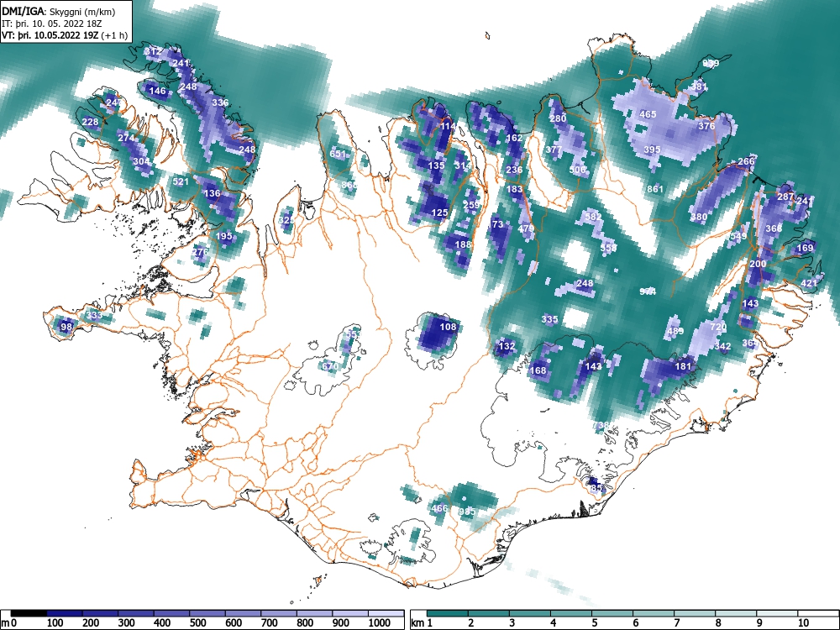Click the visibility value '465' on the map
Image resolution: width=840 pixels, height=630 pixels.
[648, 114]
